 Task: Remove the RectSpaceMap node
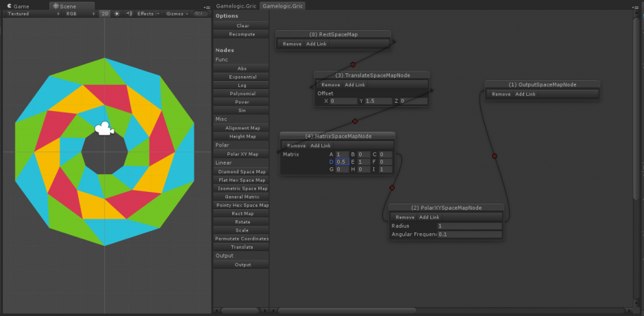tap(292, 44)
